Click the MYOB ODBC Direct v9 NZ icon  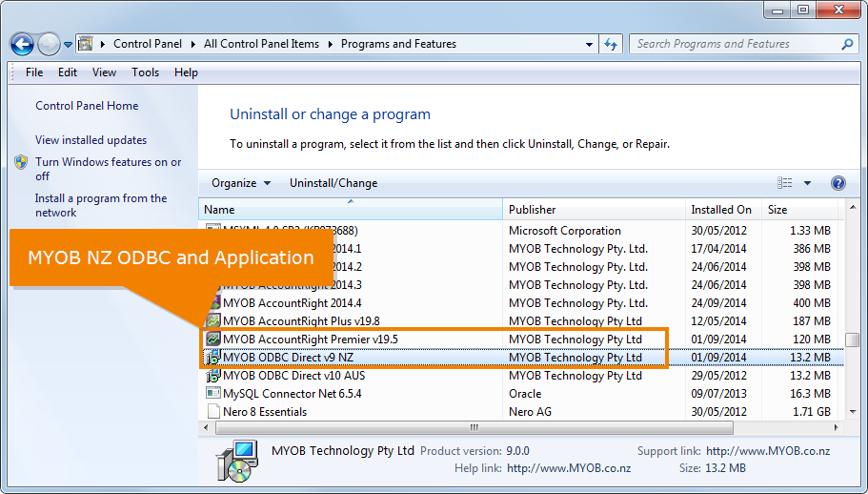(x=213, y=358)
